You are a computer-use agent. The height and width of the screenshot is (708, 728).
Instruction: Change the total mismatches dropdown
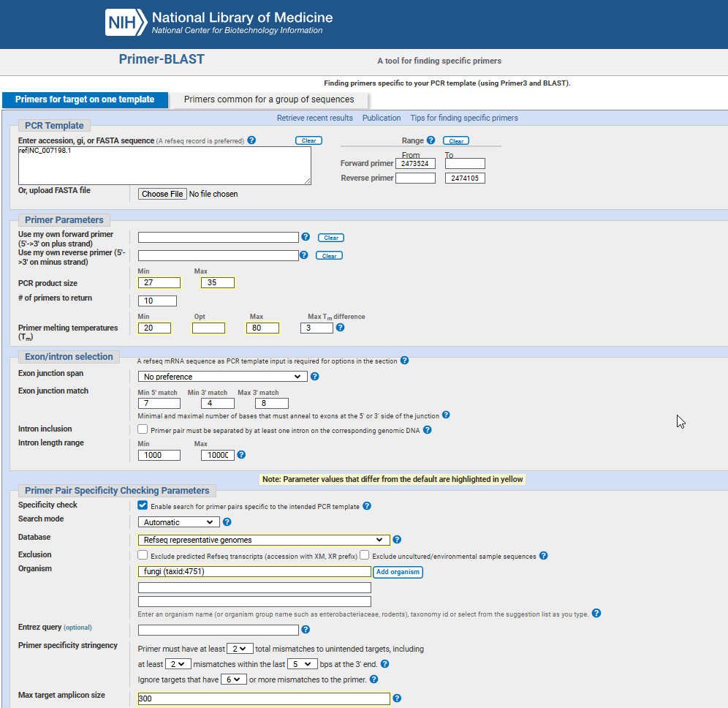[x=240, y=649]
